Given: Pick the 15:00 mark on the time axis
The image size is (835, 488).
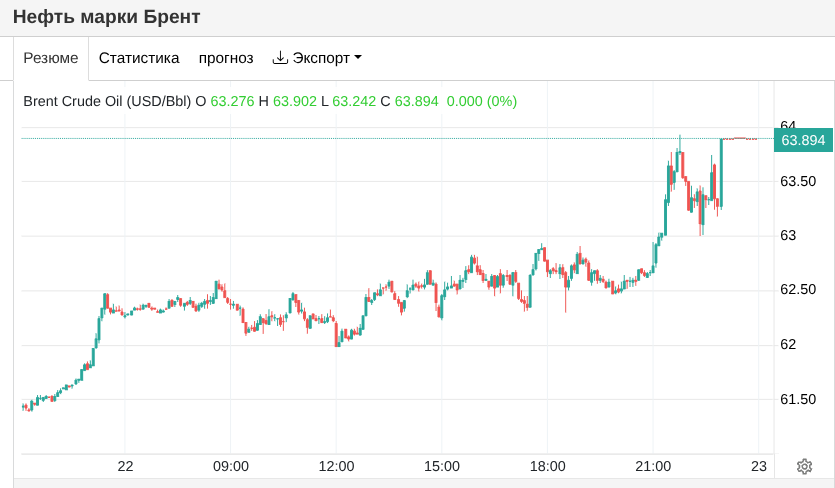Looking at the screenshot, I should click(442, 466).
